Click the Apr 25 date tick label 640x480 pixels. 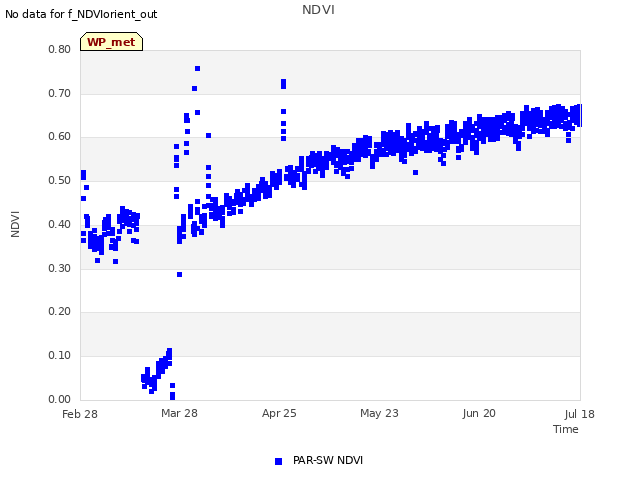279,413
